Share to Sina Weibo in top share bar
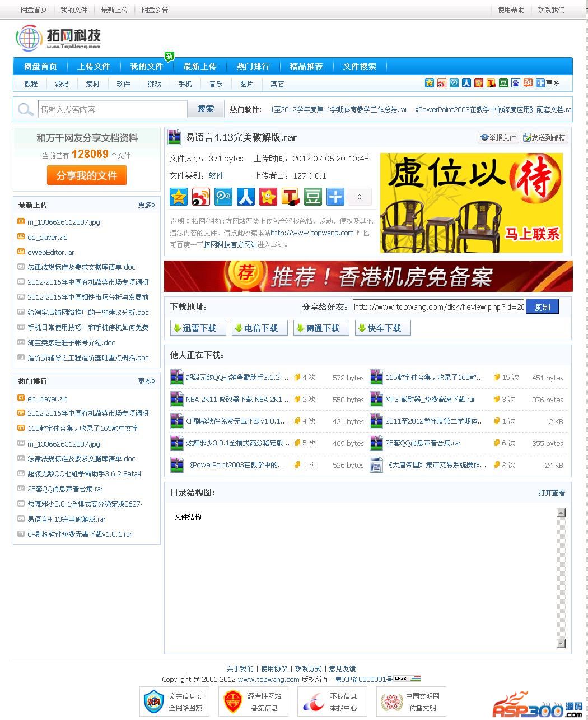 pos(442,83)
